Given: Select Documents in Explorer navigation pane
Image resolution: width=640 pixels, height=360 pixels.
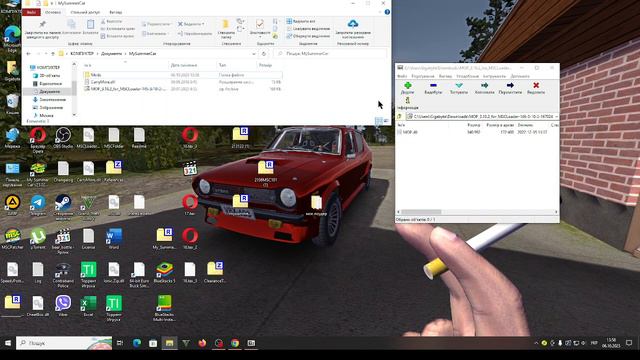Looking at the screenshot, I should point(49,92).
